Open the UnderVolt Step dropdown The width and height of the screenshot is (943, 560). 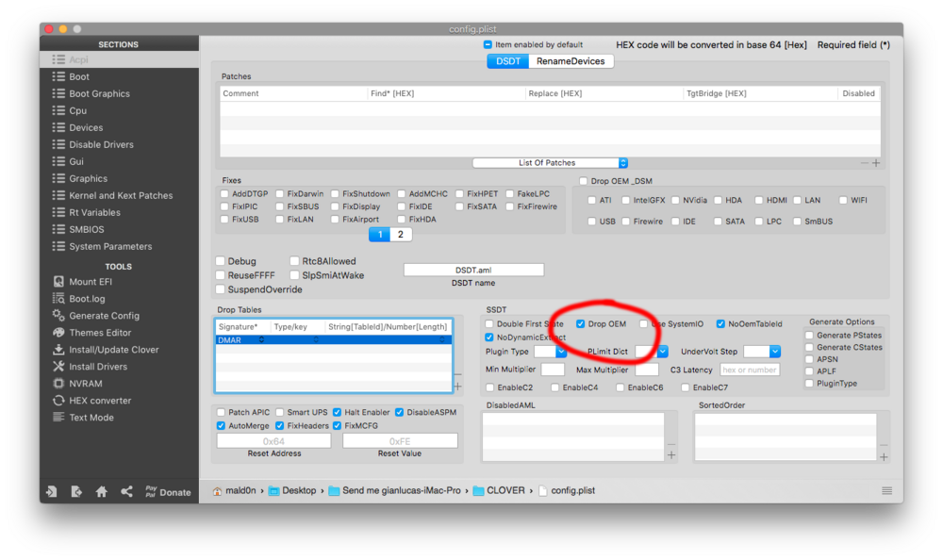pos(762,352)
